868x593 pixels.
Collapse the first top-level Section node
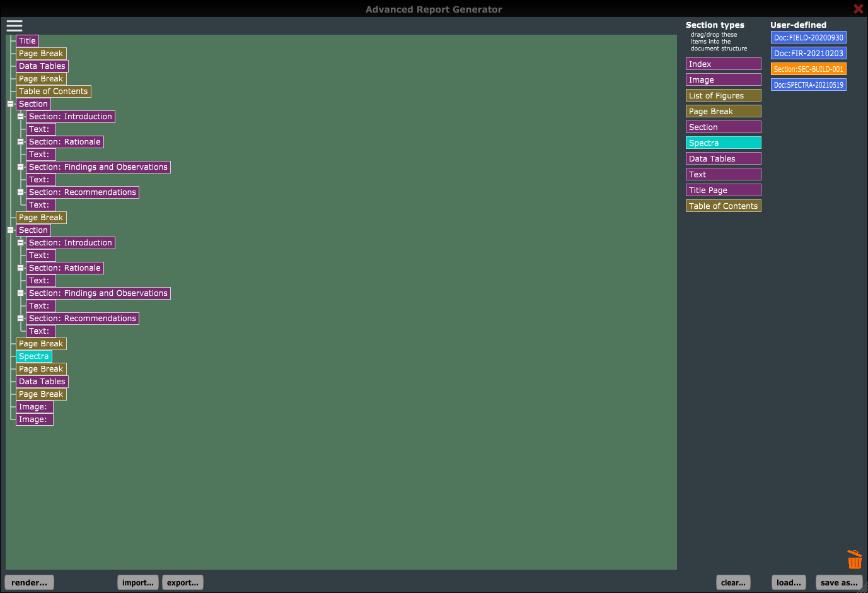point(10,103)
